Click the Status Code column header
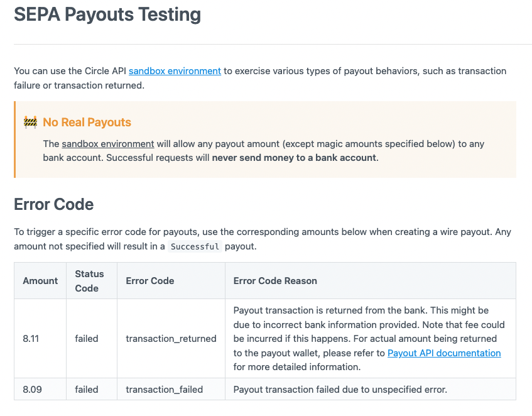The image size is (532, 416). click(89, 281)
